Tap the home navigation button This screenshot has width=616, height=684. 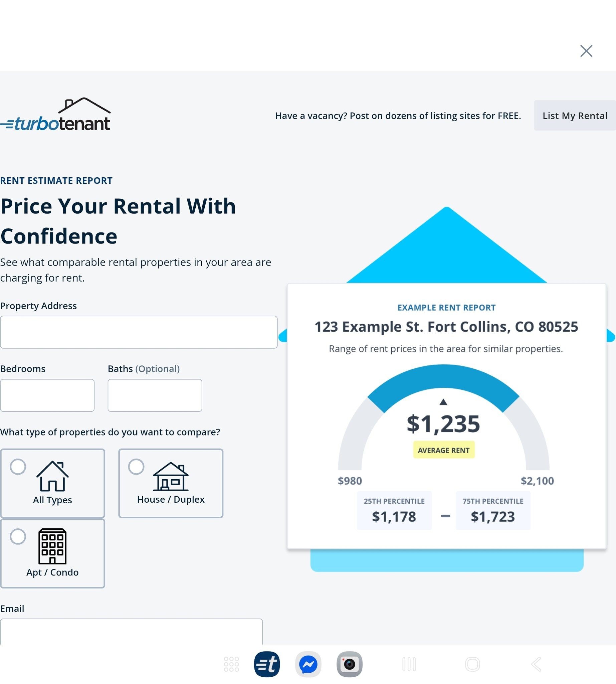[472, 664]
